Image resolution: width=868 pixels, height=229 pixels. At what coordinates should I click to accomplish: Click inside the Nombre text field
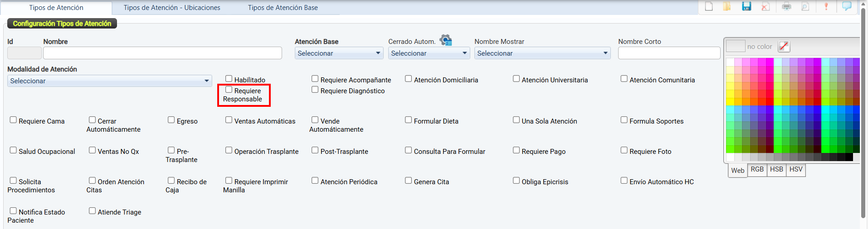point(162,53)
